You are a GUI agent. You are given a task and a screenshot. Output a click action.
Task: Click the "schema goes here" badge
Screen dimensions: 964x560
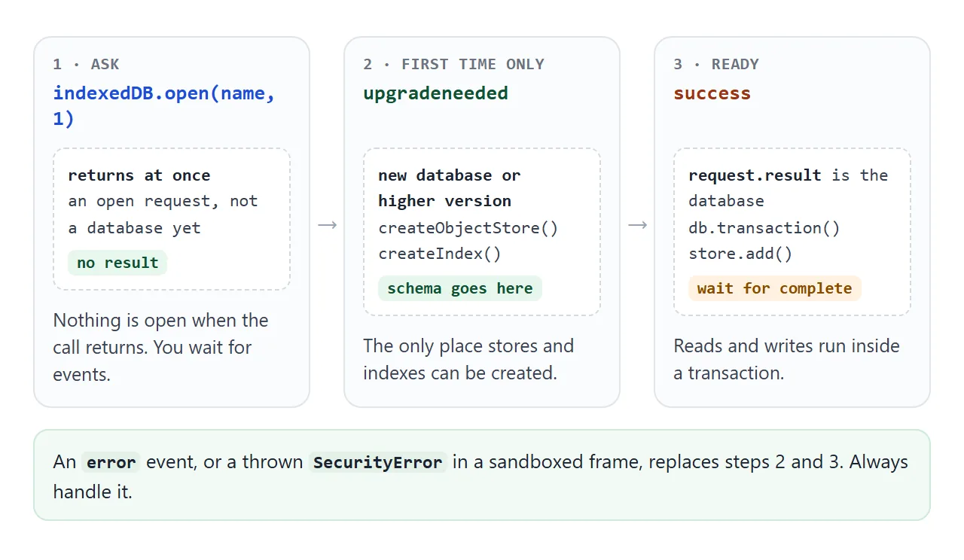[460, 288]
